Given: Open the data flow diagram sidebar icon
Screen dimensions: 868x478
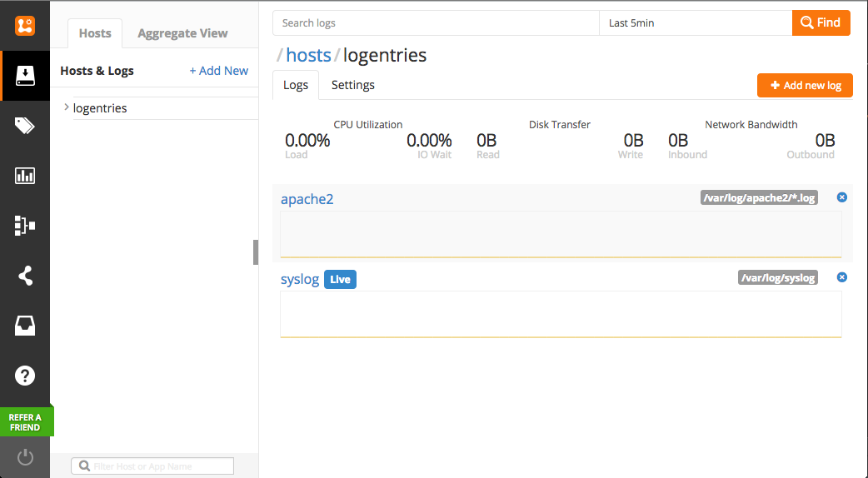Looking at the screenshot, I should [25, 226].
